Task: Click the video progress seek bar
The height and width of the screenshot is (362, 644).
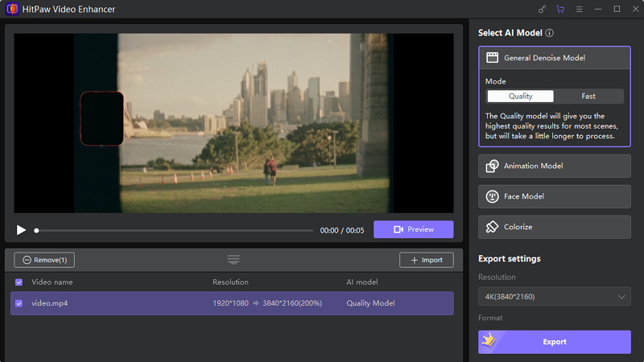Action: coord(174,230)
